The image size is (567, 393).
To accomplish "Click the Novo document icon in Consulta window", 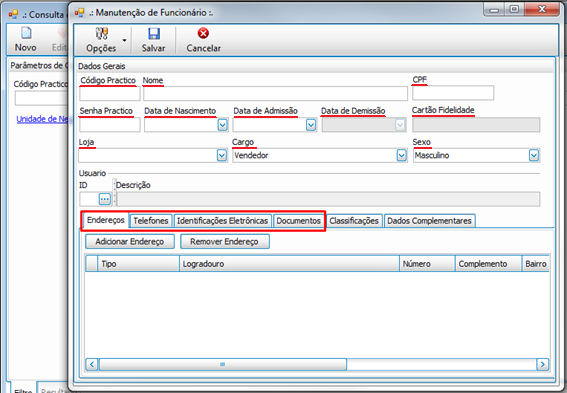I will pos(26,33).
